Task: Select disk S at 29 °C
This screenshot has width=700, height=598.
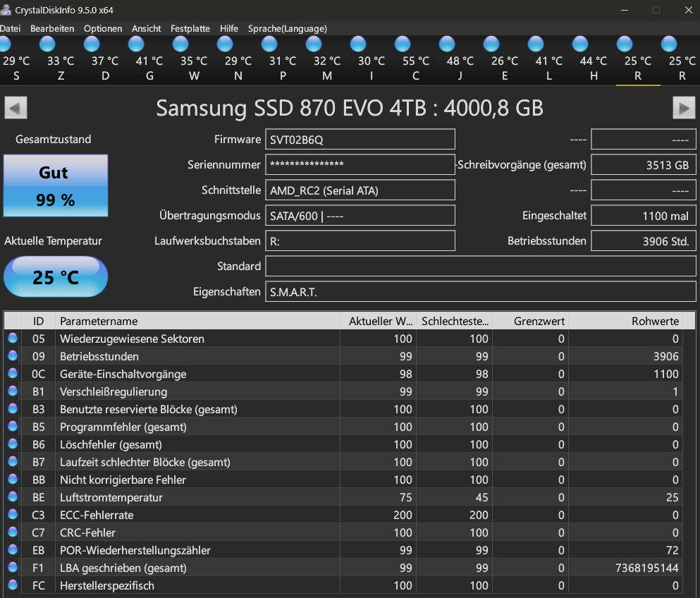Action: tap(16, 60)
